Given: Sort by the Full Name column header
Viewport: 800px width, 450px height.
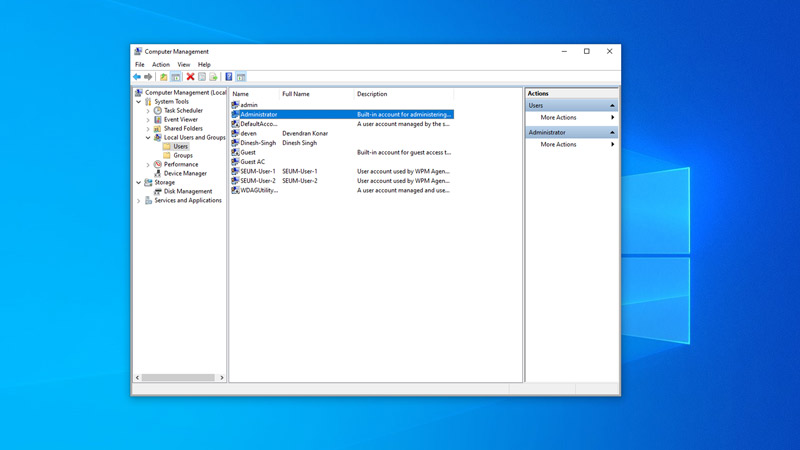Looking at the screenshot, I should coord(316,94).
